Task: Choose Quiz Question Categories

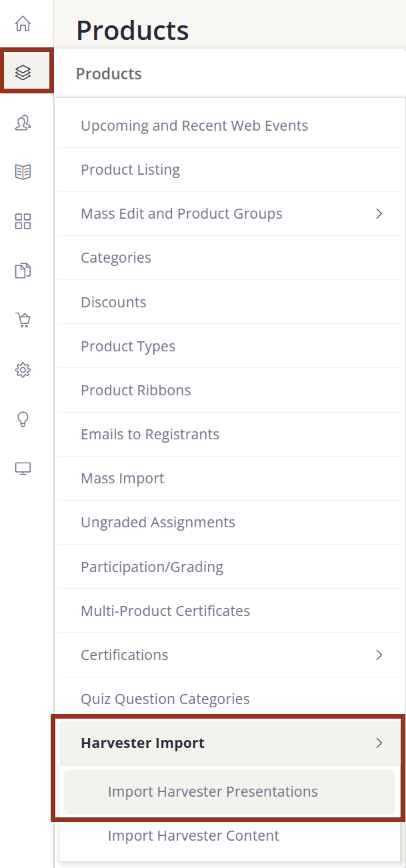Action: coord(165,699)
